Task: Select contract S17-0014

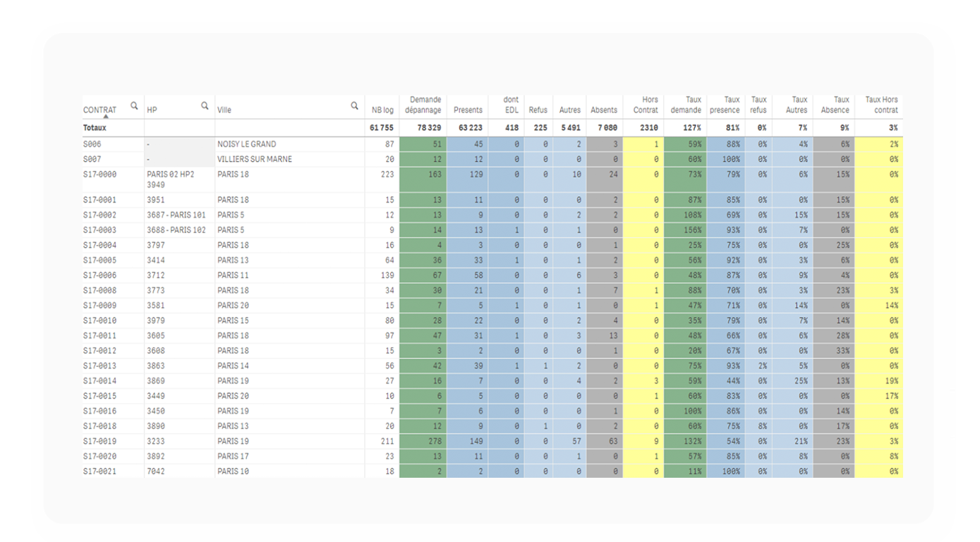Action: click(x=100, y=381)
